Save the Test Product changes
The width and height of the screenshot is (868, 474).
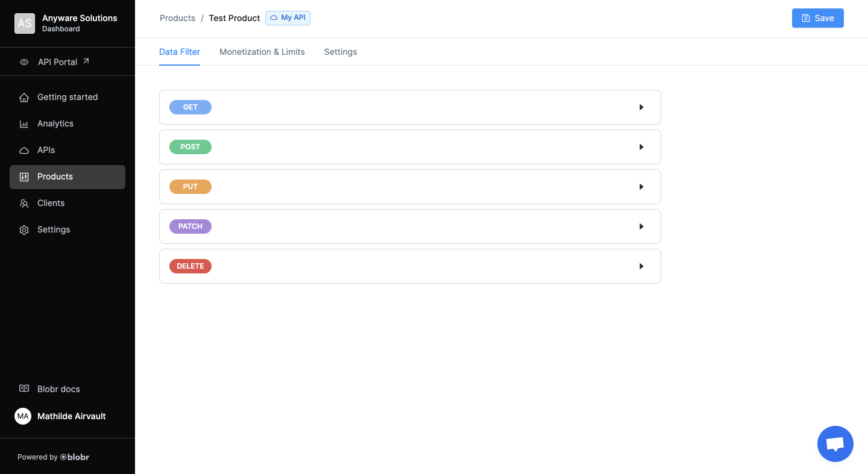coord(817,18)
